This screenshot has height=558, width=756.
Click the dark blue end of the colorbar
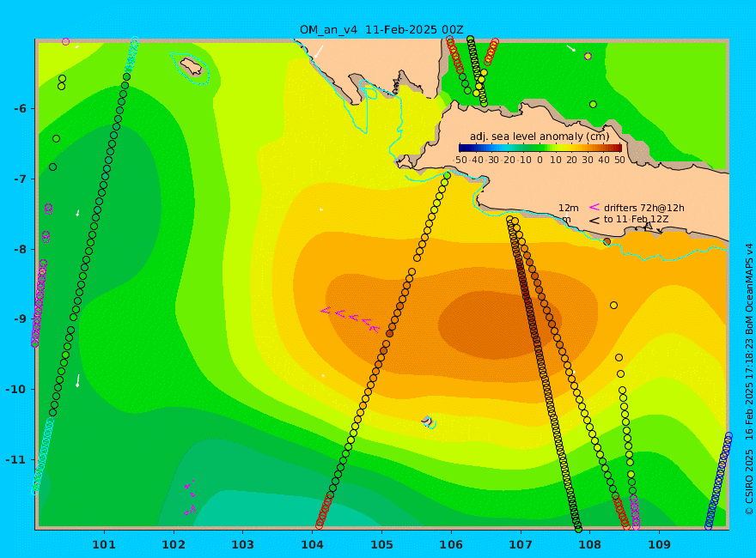coord(463,149)
